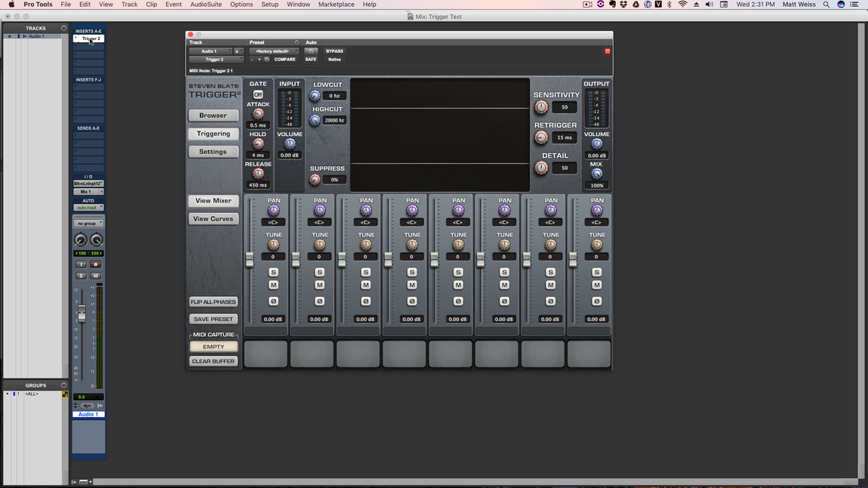Viewport: 868px width, 488px height.
Task: Click the DETAIL knob
Action: 541,168
